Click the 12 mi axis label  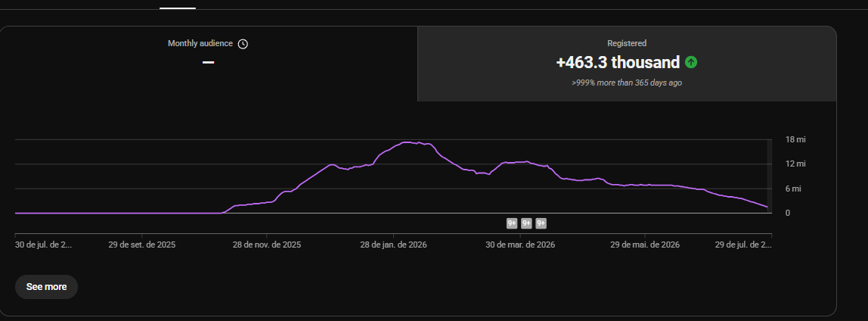coord(795,164)
